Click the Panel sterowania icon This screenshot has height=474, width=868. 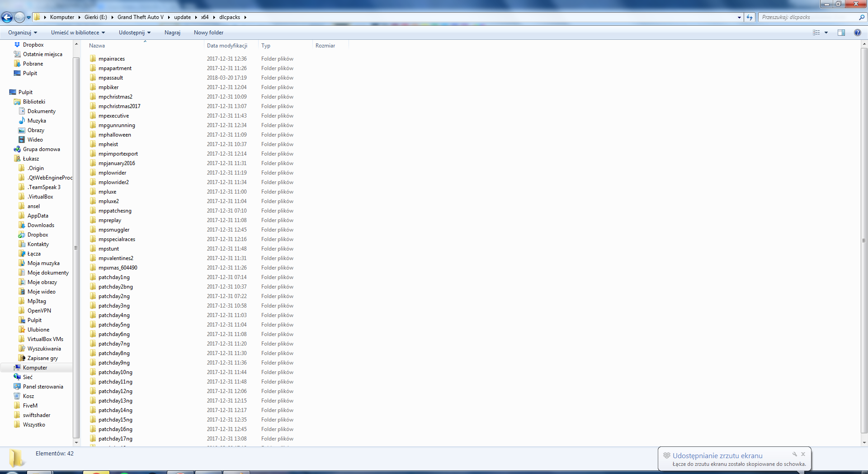(17, 387)
